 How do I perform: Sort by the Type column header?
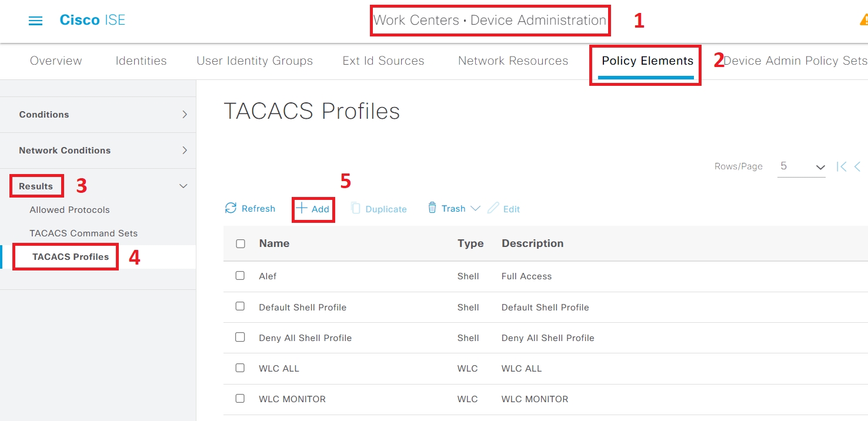tap(470, 243)
